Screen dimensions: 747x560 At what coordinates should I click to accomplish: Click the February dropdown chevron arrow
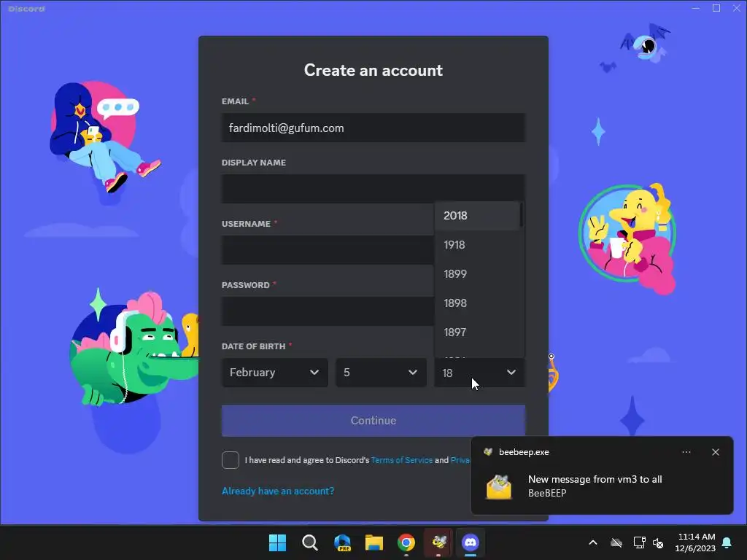pyautogui.click(x=314, y=373)
